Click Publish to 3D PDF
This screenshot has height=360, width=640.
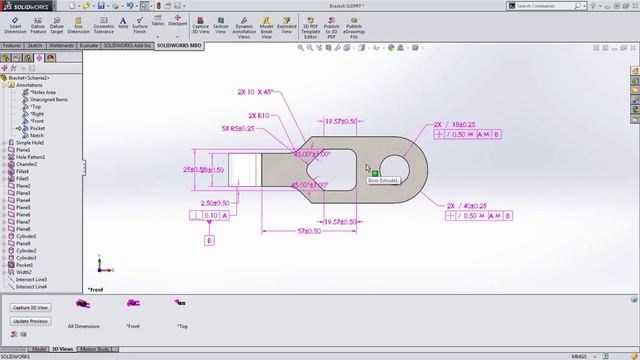(x=331, y=28)
